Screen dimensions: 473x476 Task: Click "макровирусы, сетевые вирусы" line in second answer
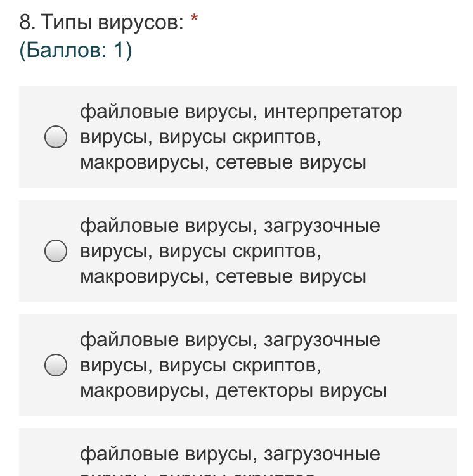pyautogui.click(x=223, y=276)
